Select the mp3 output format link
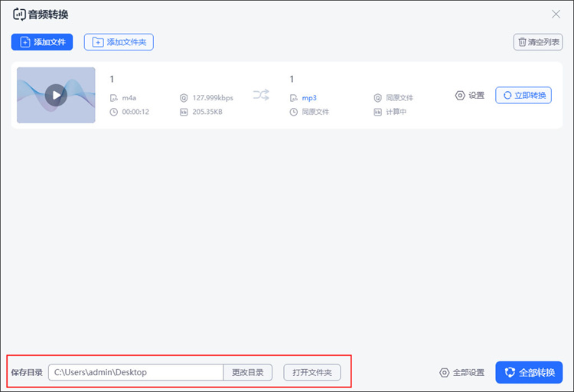The image size is (574, 392). click(x=309, y=98)
